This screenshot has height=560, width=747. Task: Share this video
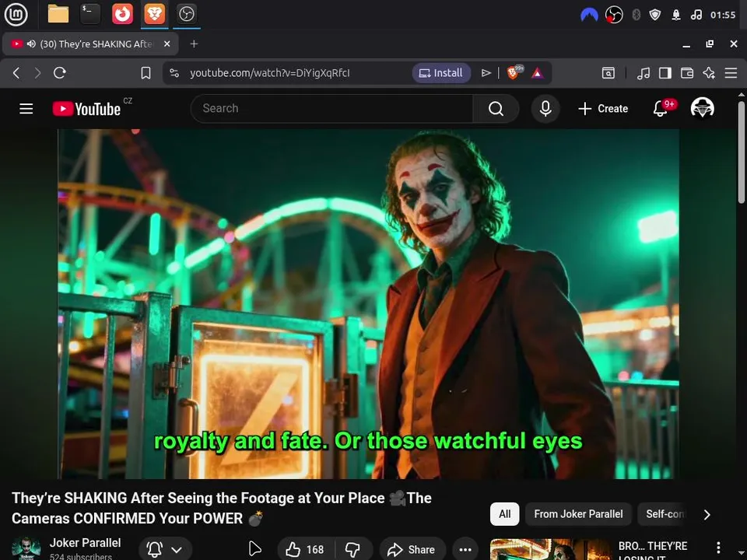pos(412,550)
